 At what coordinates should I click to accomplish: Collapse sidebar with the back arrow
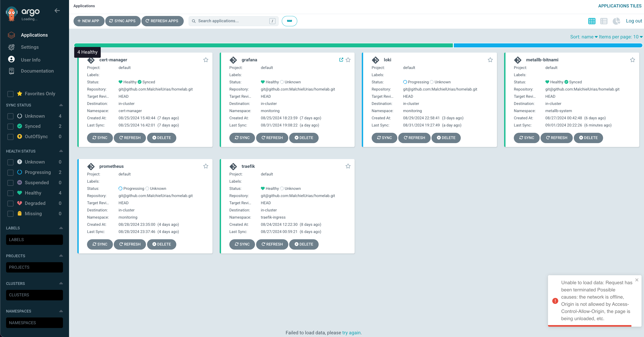click(x=57, y=11)
